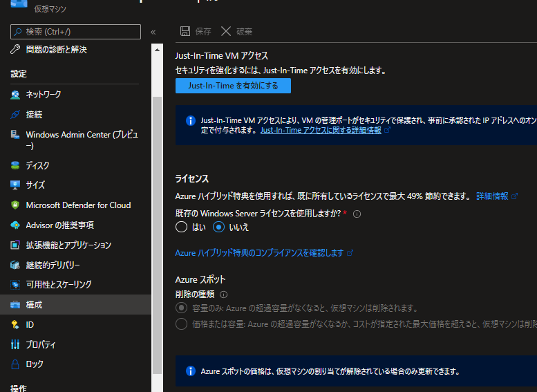Image resolution: width=537 pixels, height=392 pixels.
Task: Click the ディスク disk icon
Action: (x=15, y=165)
